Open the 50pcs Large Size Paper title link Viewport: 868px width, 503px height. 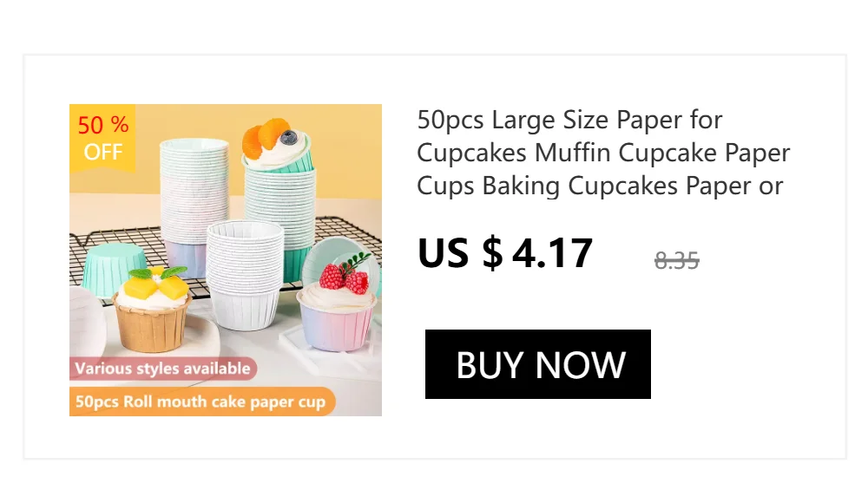click(603, 152)
